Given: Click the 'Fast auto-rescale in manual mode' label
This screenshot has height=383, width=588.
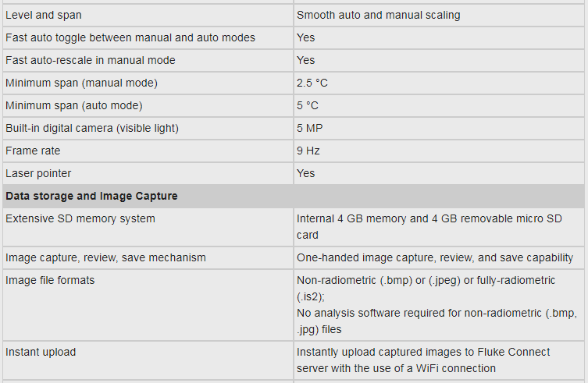Looking at the screenshot, I should tap(91, 60).
